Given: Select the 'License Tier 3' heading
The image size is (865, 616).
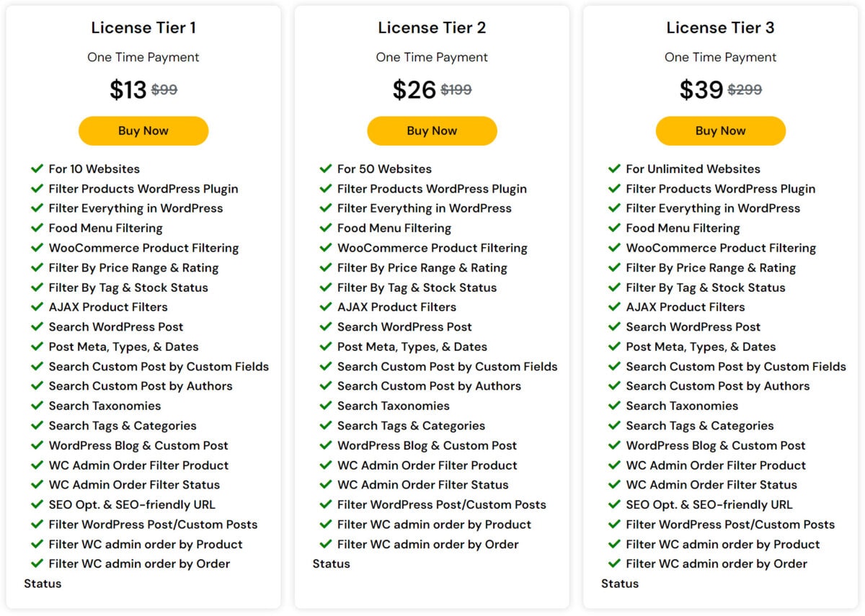Looking at the screenshot, I should tap(720, 27).
